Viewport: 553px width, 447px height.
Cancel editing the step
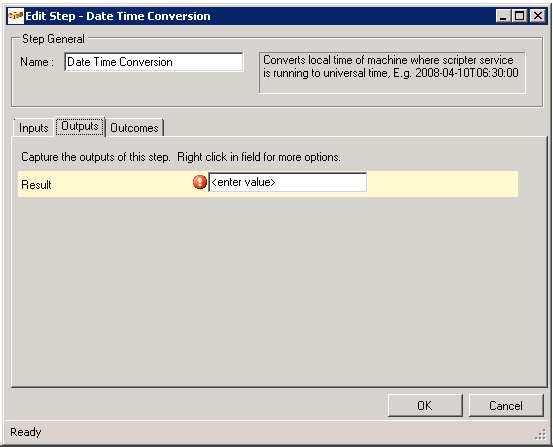[x=506, y=405]
